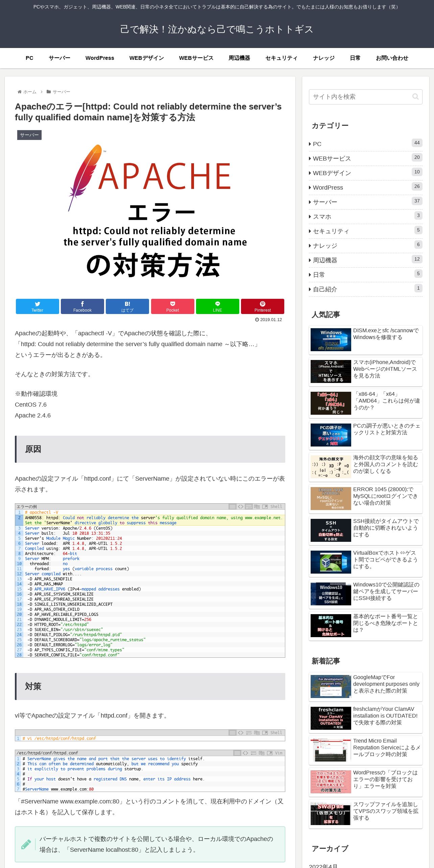Toggle line numbers in vi command block
The height and width of the screenshot is (868, 434).
pyautogui.click(x=232, y=732)
